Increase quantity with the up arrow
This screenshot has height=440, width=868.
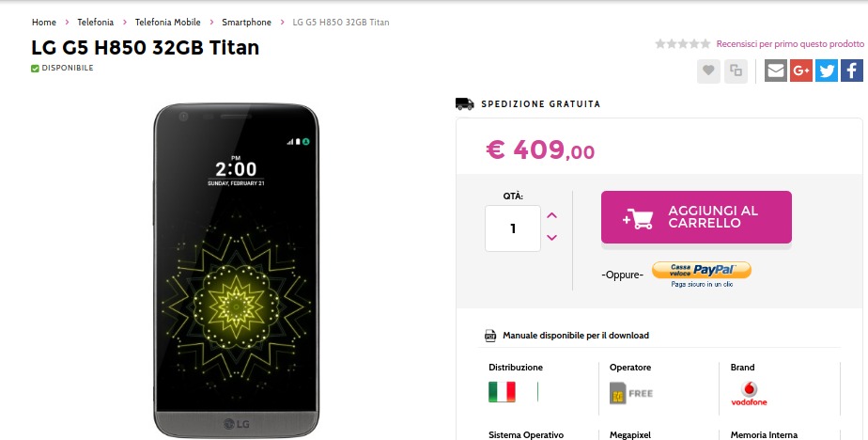(x=552, y=215)
